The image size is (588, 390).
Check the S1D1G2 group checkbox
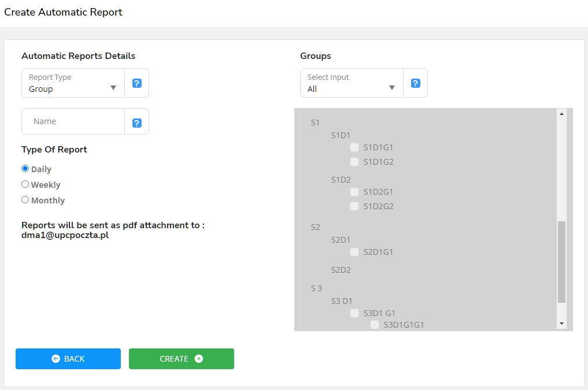[354, 162]
